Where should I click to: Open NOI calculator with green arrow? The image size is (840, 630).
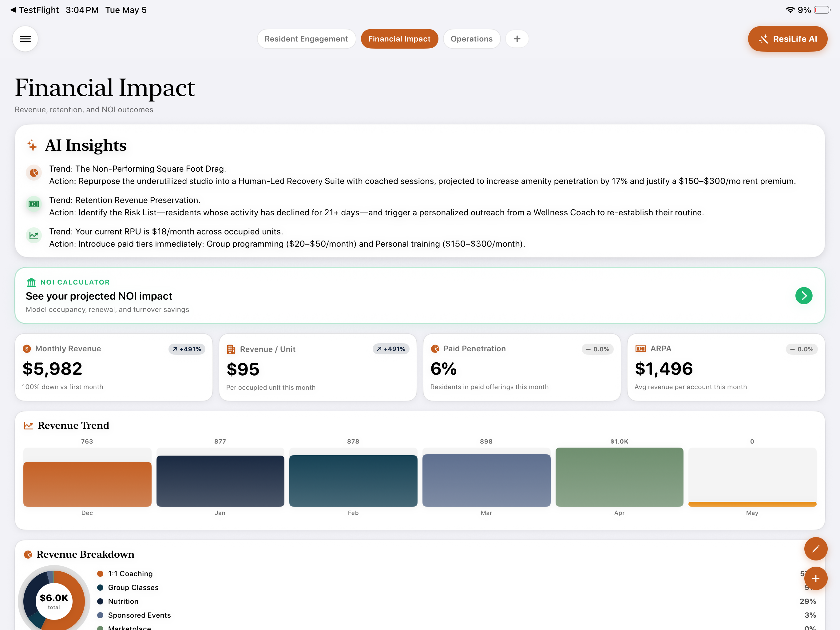[x=803, y=296]
